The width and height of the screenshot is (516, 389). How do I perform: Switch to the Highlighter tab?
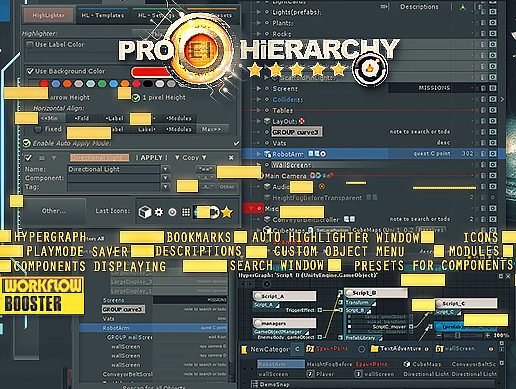(49, 15)
